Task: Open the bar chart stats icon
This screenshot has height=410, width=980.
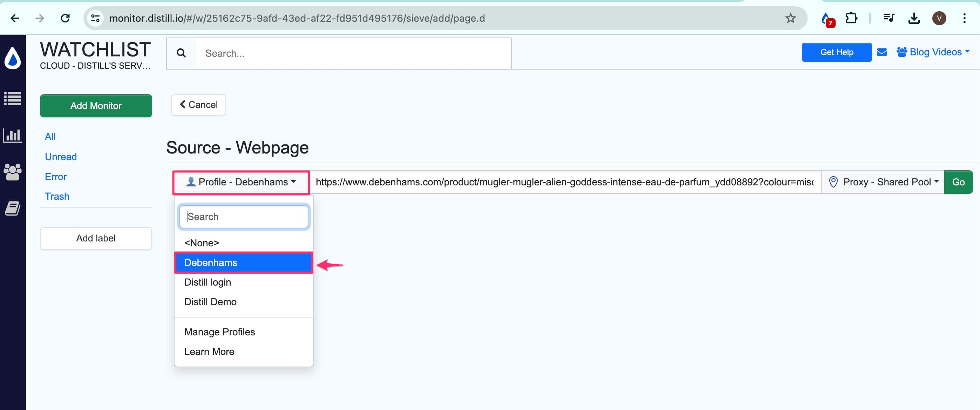Action: [x=13, y=135]
